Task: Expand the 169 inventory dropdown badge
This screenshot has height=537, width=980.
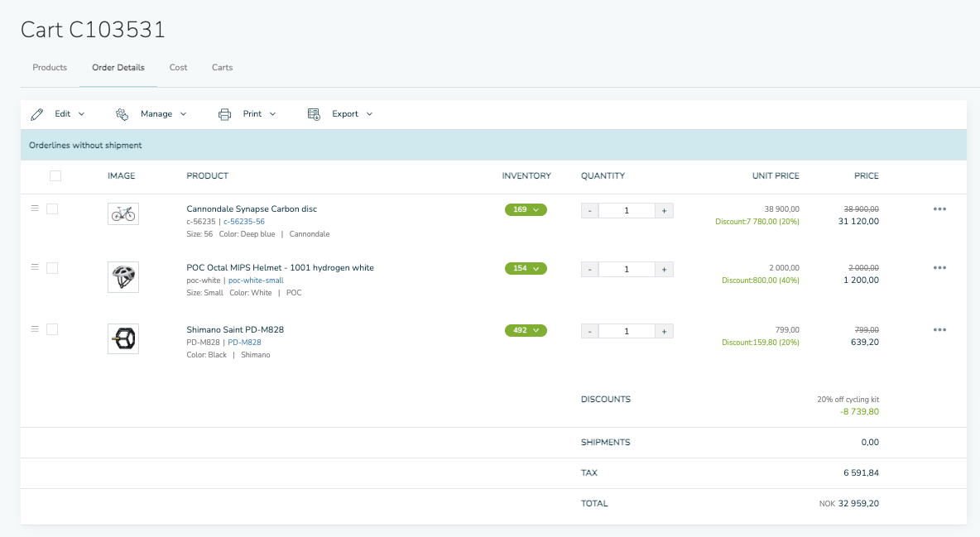Action: coord(526,210)
